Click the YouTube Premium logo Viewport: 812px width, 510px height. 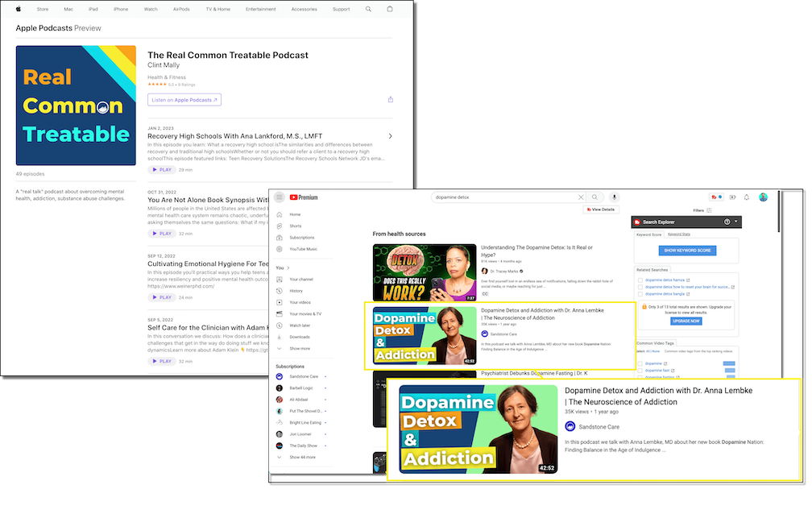click(x=304, y=197)
